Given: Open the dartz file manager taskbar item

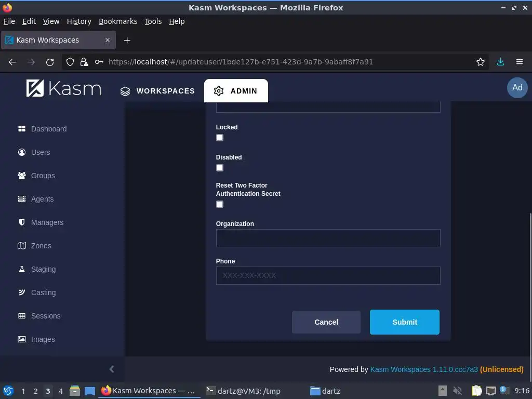Looking at the screenshot, I should [325, 391].
